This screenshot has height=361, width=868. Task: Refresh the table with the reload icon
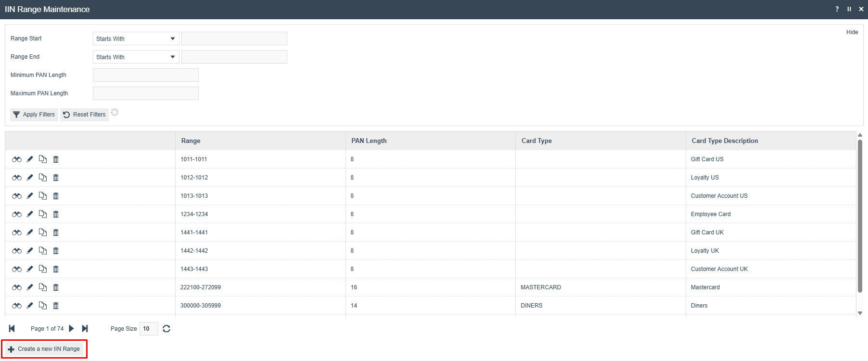pyautogui.click(x=166, y=329)
